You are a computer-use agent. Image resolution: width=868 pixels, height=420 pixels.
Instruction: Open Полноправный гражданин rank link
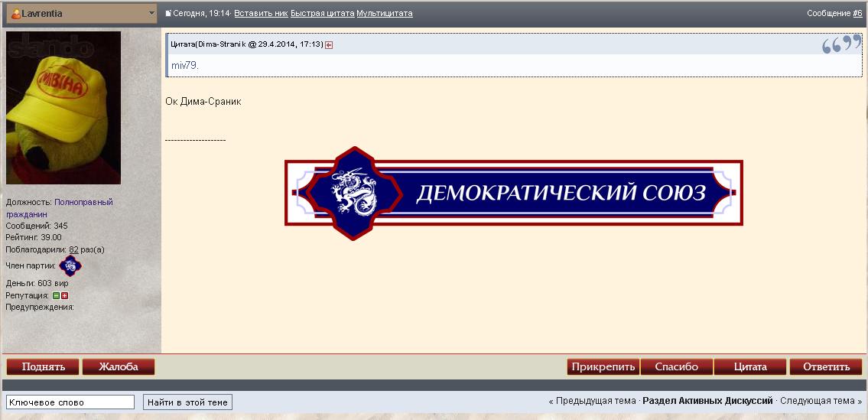[59, 208]
